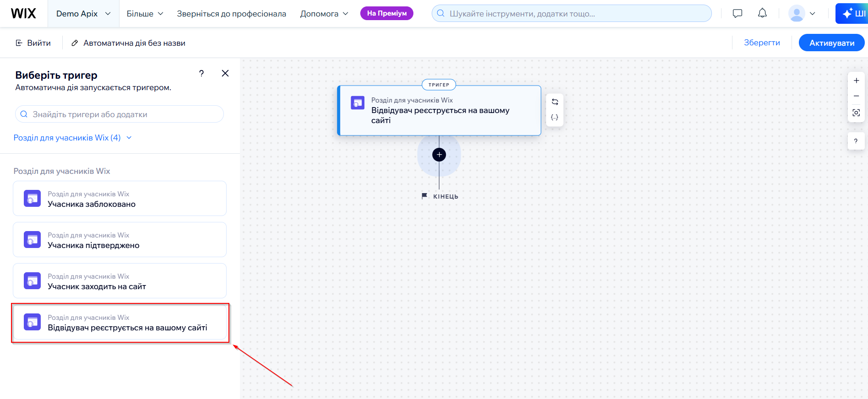Open the Demo Apix site dropdown
Screen dimensions: 868x399
pos(83,14)
